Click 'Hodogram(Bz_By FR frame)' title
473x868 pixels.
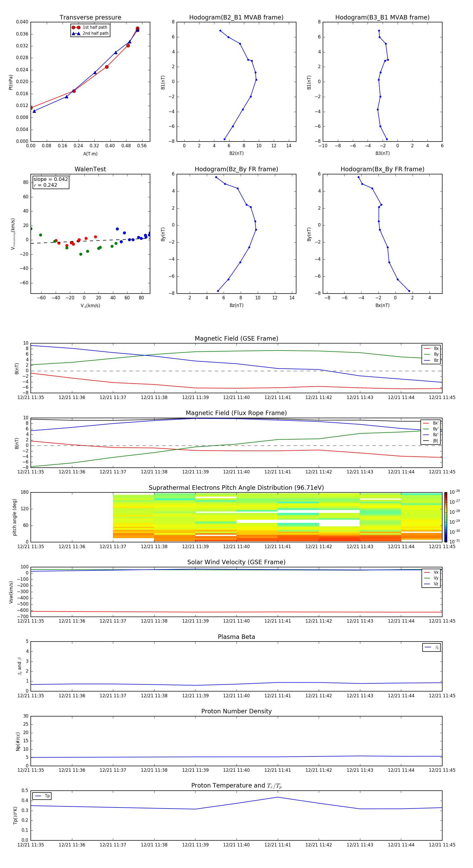pos(236,169)
